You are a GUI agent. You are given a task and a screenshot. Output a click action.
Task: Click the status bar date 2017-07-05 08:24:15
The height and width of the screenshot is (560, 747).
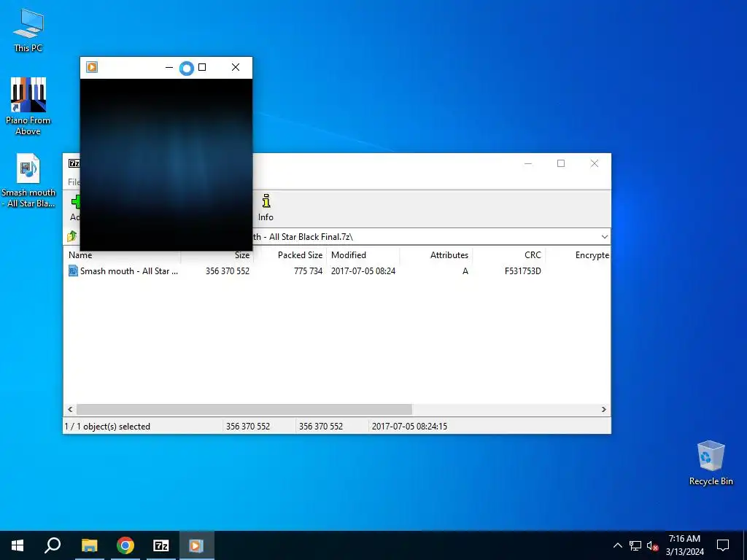point(409,426)
